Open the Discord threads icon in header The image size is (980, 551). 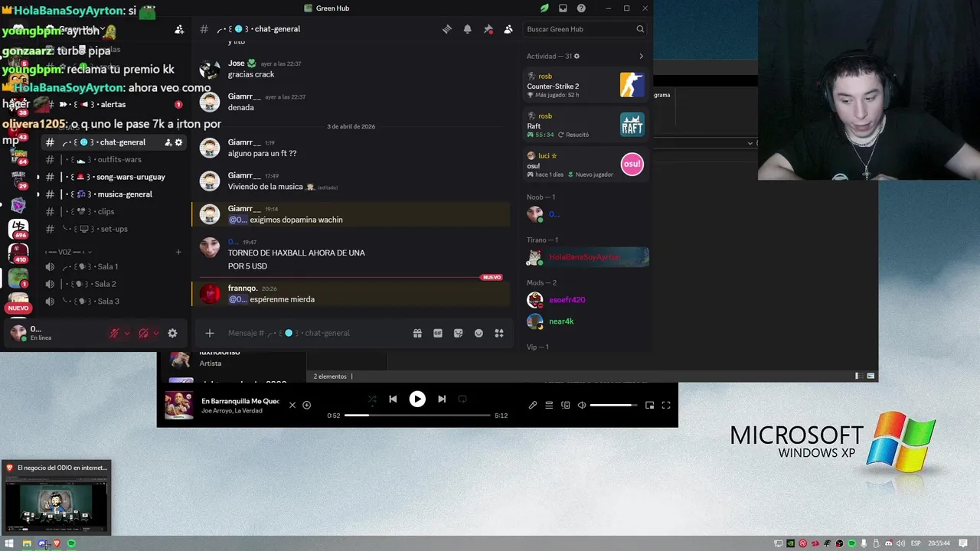pyautogui.click(x=447, y=29)
